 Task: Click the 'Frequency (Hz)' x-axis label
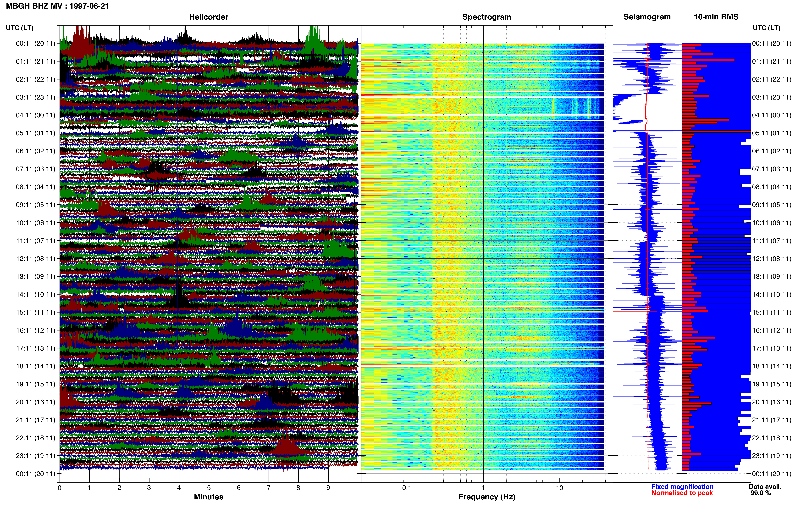(487, 497)
